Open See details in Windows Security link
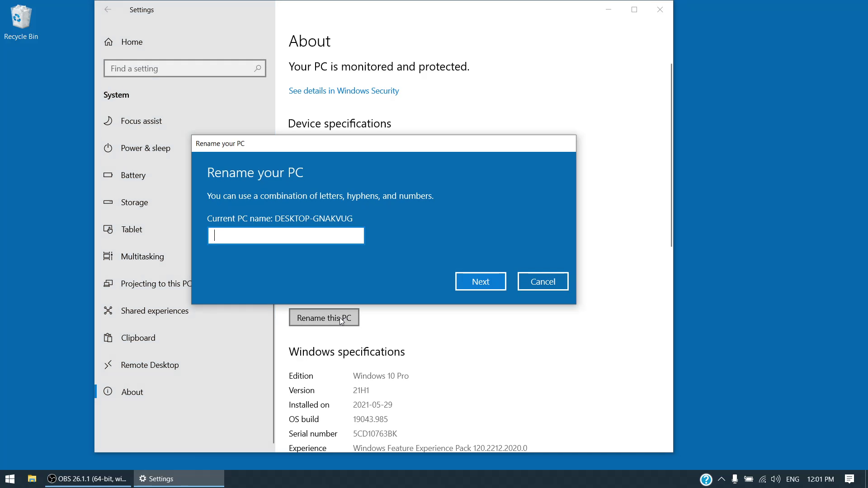The image size is (868, 488). 344,91
